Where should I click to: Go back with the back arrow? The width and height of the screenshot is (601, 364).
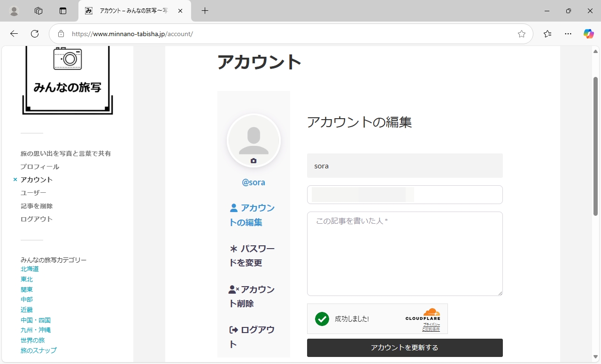14,34
